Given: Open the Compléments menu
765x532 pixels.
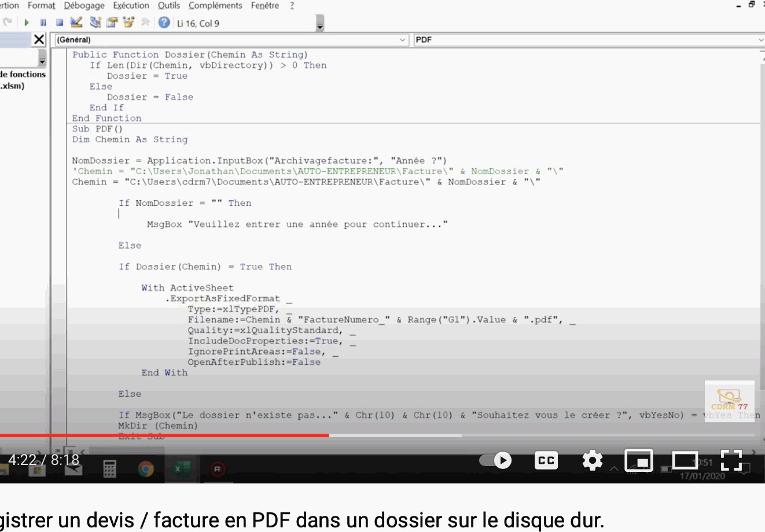Looking at the screenshot, I should 215,5.
